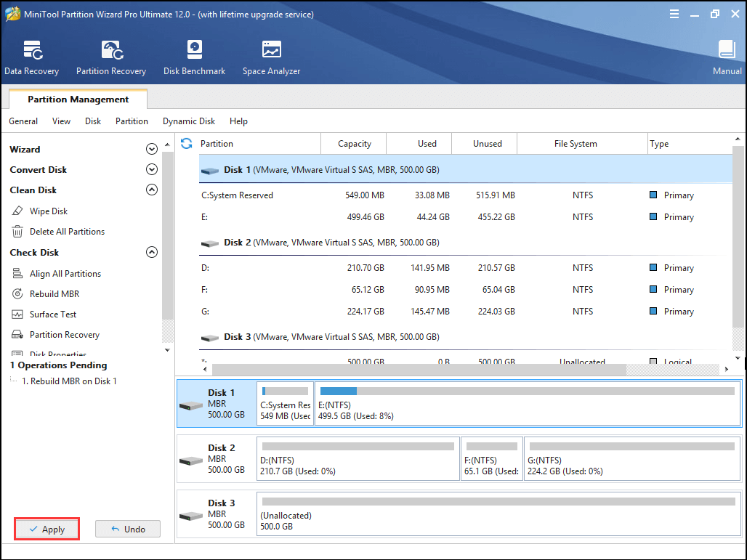747x560 pixels.
Task: Open the View menu
Action: tap(62, 121)
